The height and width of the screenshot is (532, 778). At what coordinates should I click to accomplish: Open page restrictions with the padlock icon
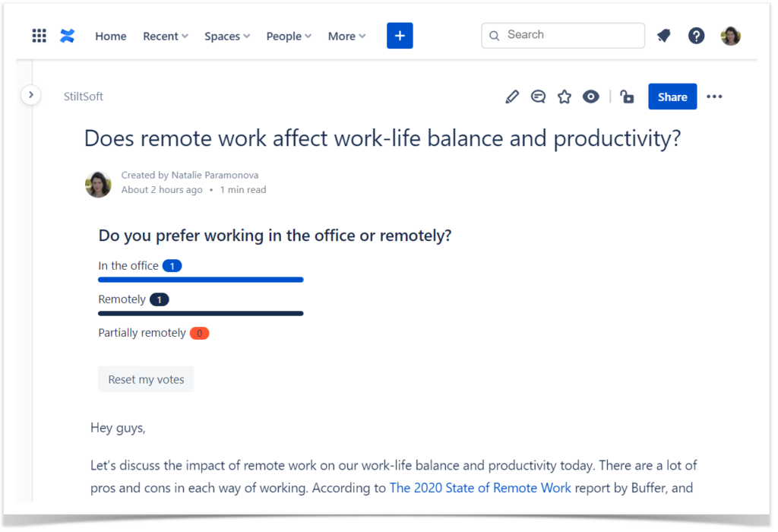click(x=626, y=97)
